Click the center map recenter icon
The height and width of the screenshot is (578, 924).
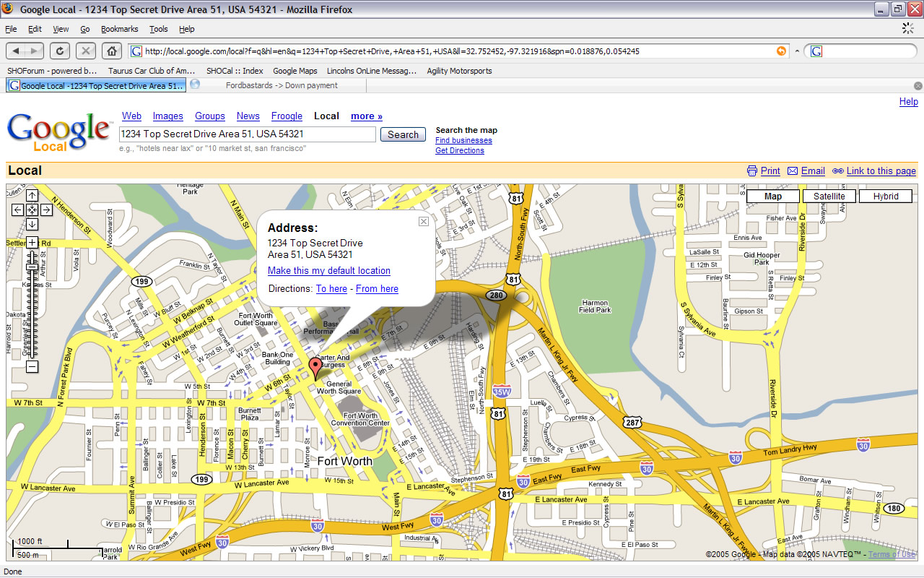point(32,210)
